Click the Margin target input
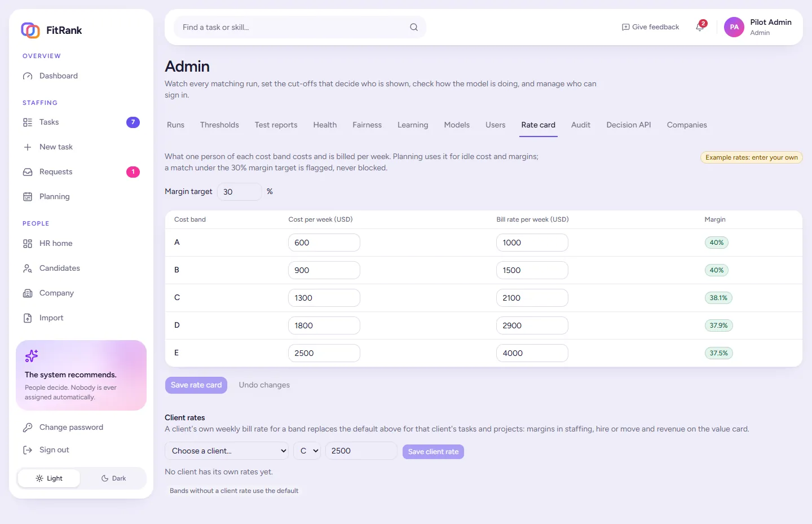812x524 pixels. coord(240,192)
